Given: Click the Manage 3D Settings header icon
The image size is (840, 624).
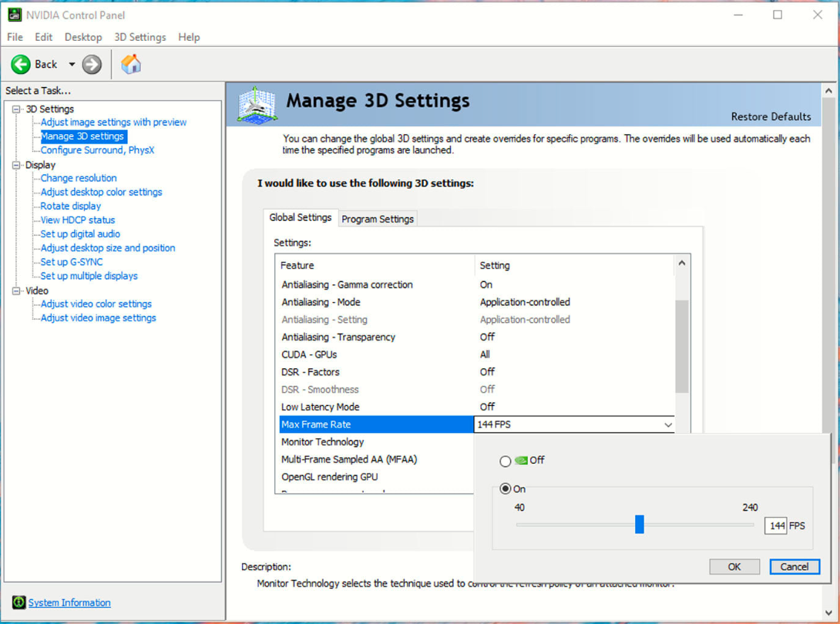Looking at the screenshot, I should [257, 106].
